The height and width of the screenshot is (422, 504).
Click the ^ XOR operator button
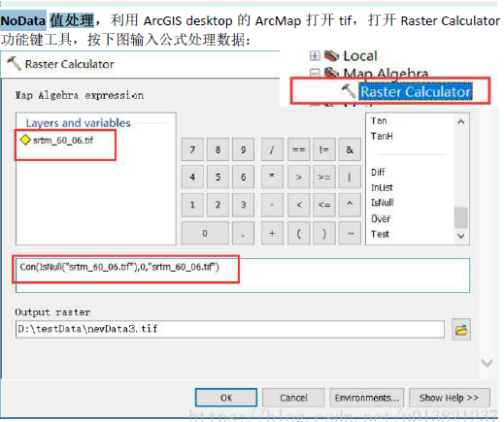(350, 205)
